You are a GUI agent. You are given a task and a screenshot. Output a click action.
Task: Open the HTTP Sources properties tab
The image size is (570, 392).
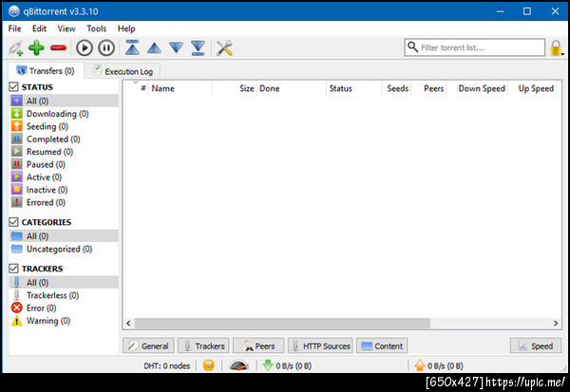321,345
